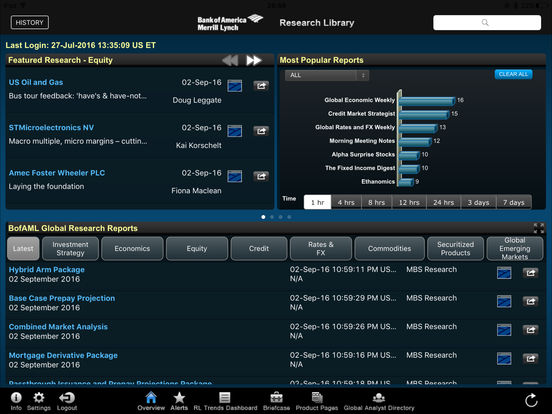Select the 7 days time range

pos(514,202)
